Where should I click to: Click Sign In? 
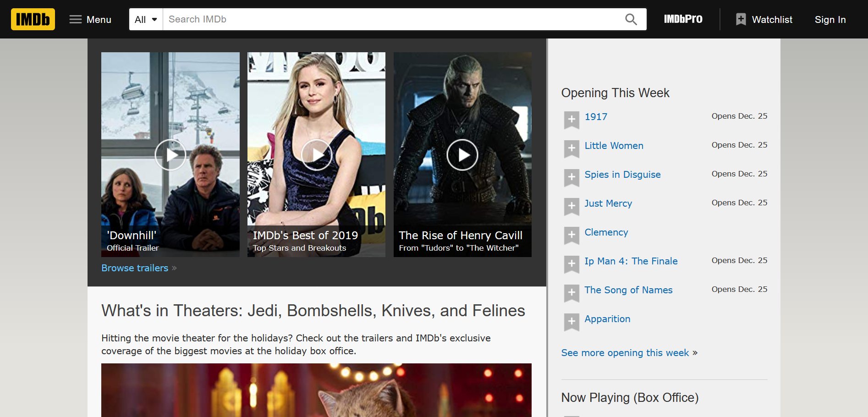pos(830,19)
